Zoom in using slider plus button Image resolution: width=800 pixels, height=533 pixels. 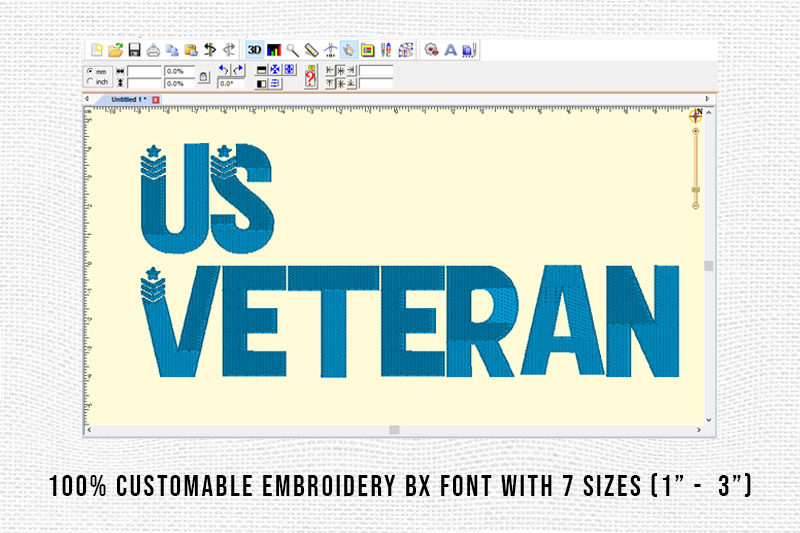point(695,131)
